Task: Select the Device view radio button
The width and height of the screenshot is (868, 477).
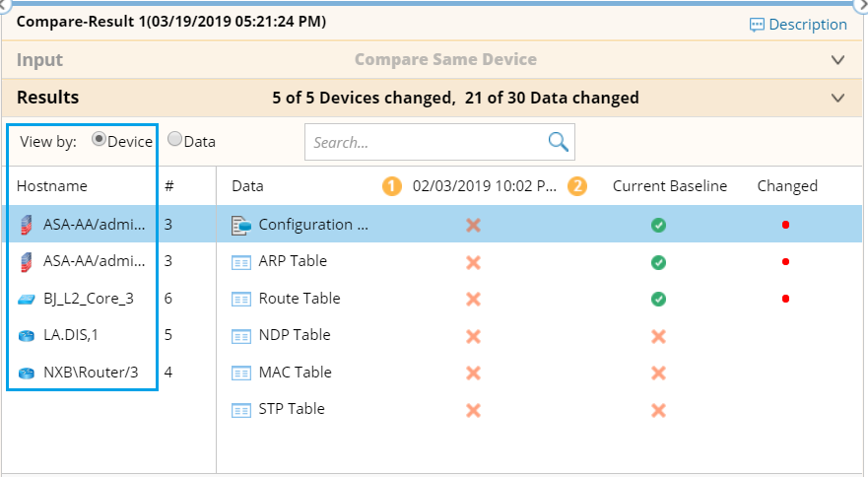Action: pyautogui.click(x=99, y=139)
